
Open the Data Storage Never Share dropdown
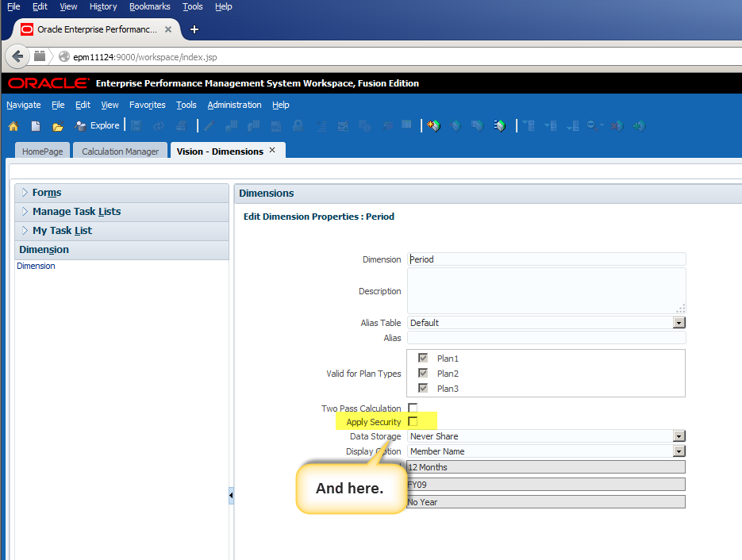click(679, 436)
